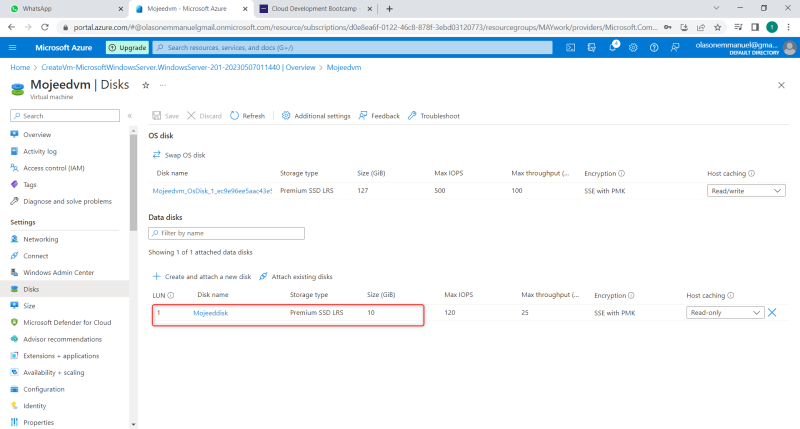Viewport: 800px width, 429px height.
Task: Open the Mojeedvm_OsDisk_1 disk link
Action: [212, 191]
